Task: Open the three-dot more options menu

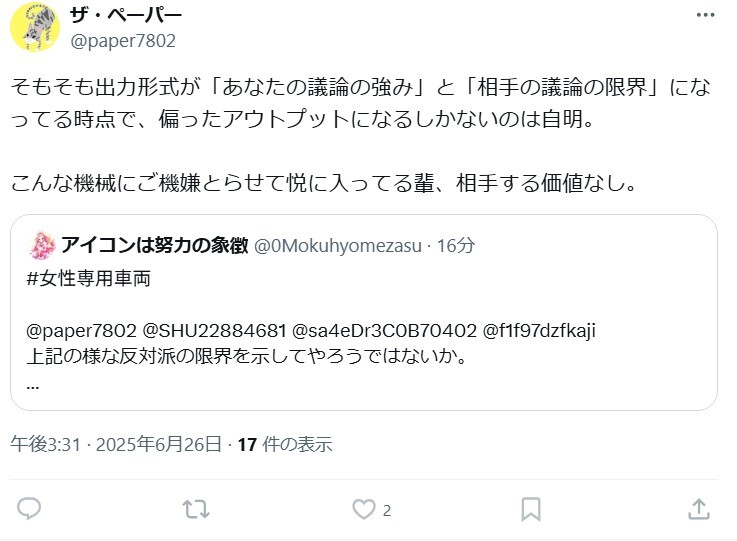Action: pyautogui.click(x=706, y=15)
